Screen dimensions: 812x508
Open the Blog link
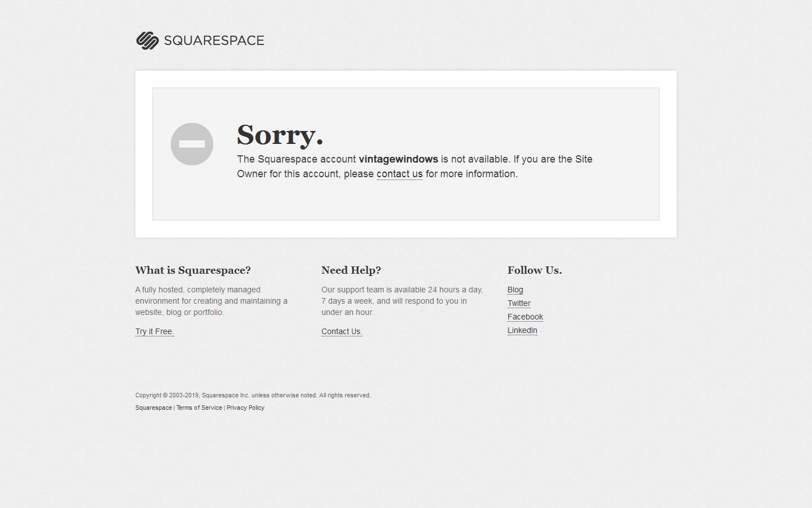(515, 290)
